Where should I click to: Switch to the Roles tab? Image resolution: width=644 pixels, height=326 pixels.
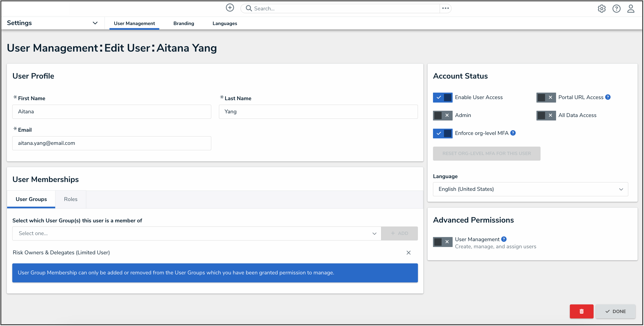click(x=70, y=199)
